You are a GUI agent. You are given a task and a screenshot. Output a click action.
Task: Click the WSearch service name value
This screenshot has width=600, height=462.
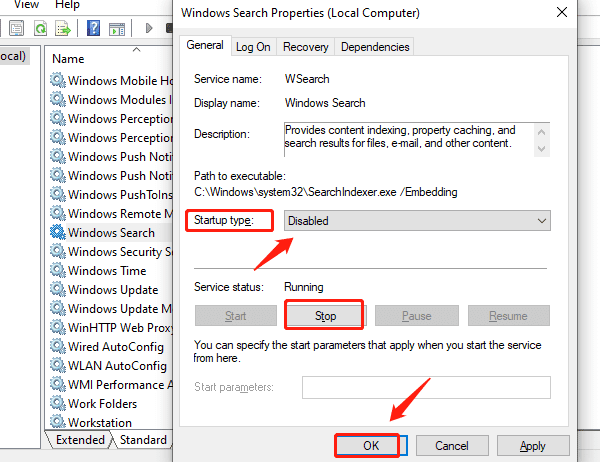307,79
